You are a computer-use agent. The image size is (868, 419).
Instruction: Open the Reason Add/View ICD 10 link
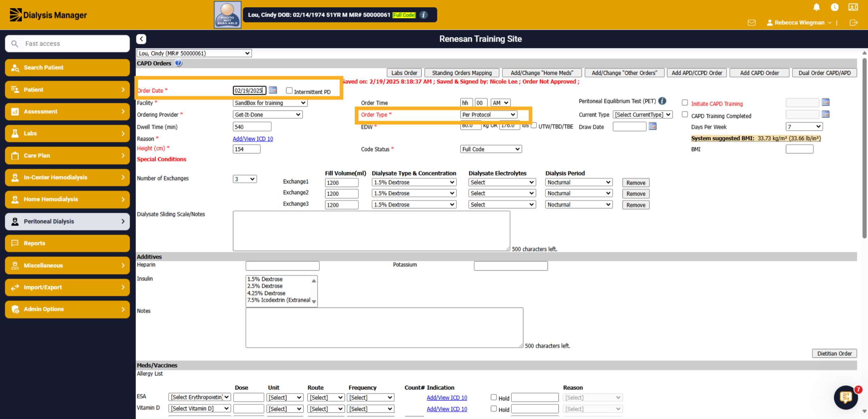tap(253, 139)
